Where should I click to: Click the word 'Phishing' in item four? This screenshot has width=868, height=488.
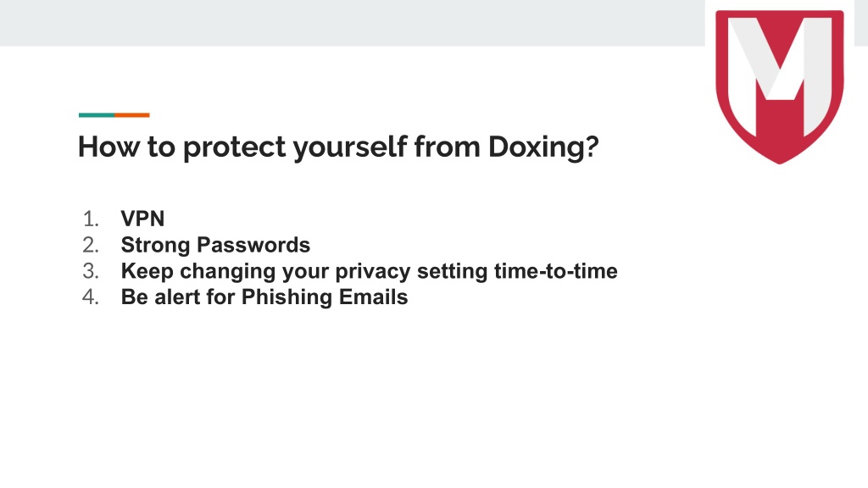[287, 297]
